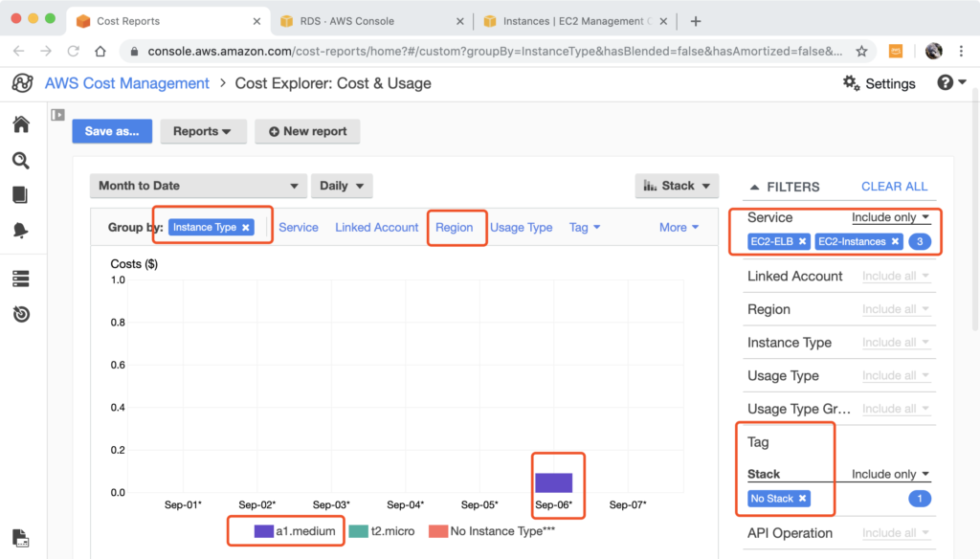
Task: Open Service filter Include only dropdown
Action: 891,217
